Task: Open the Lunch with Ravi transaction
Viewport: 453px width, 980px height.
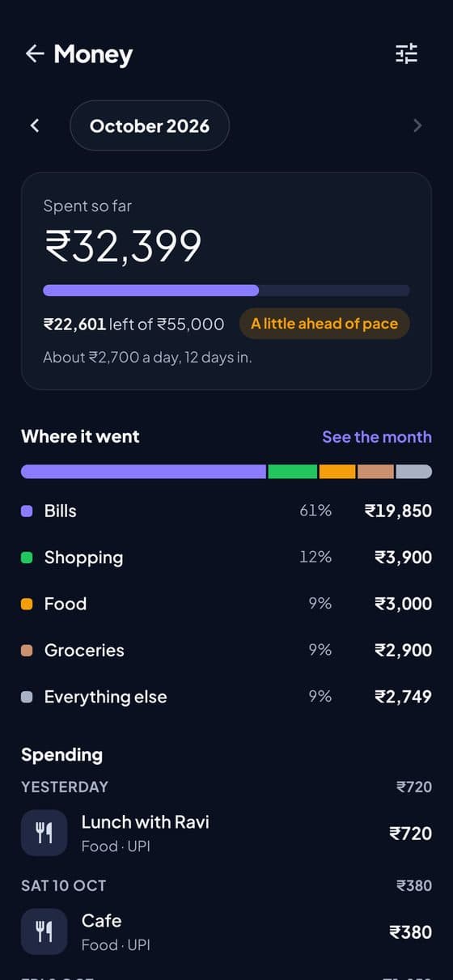Action: (226, 834)
